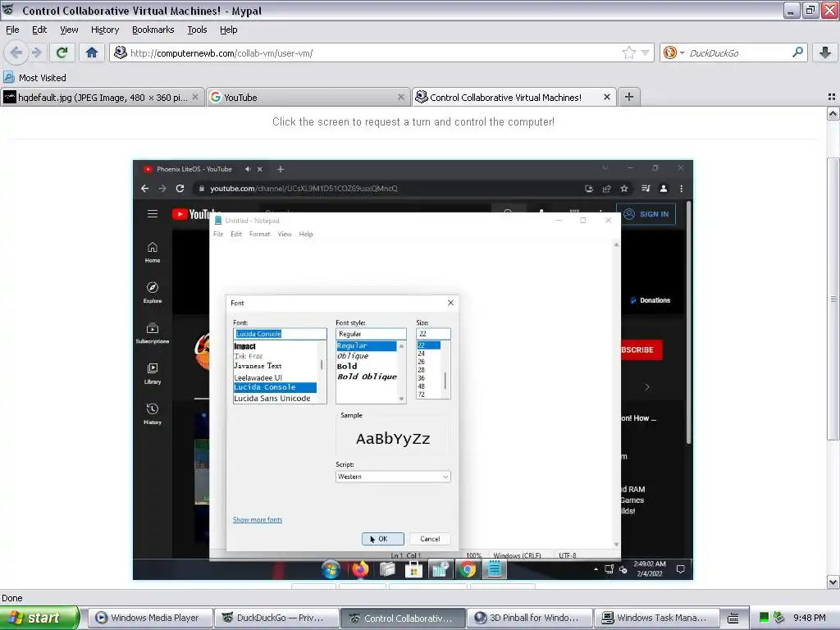Reload the page in Mypal toolbar
Image resolution: width=840 pixels, height=630 pixels.
point(62,52)
